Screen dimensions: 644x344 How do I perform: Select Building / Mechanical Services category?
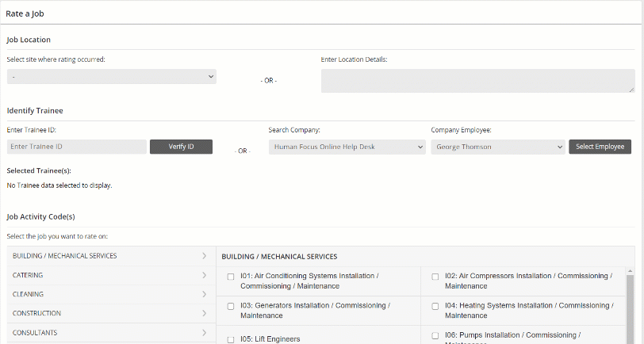point(65,256)
